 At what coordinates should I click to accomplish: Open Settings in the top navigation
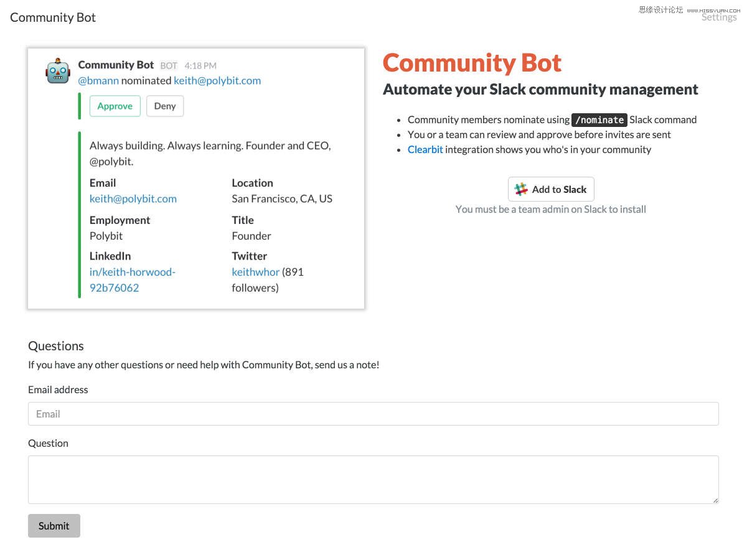point(718,17)
